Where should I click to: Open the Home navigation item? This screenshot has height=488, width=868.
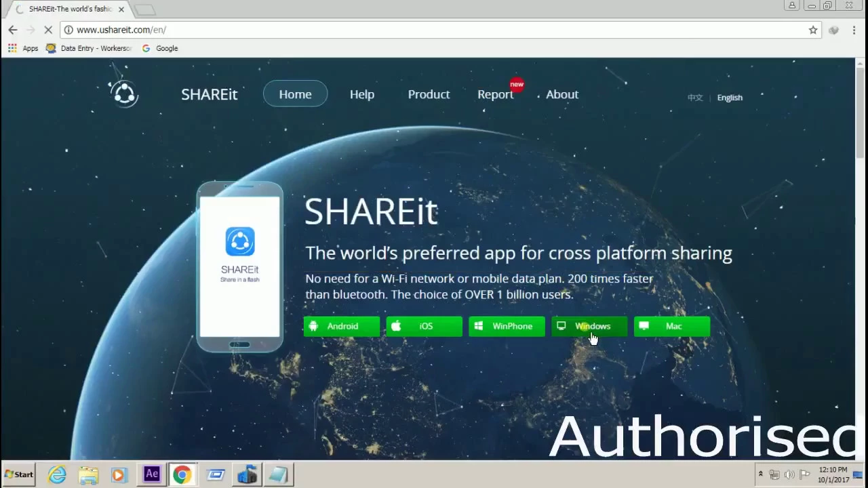295,94
